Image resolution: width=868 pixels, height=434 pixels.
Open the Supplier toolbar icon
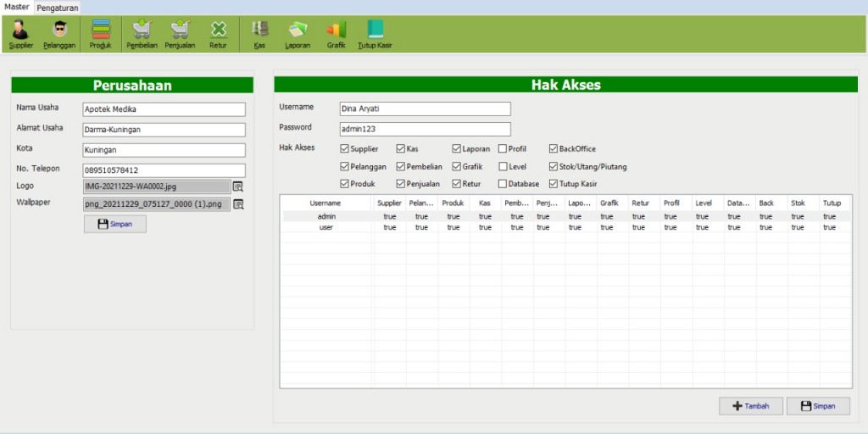(x=20, y=33)
